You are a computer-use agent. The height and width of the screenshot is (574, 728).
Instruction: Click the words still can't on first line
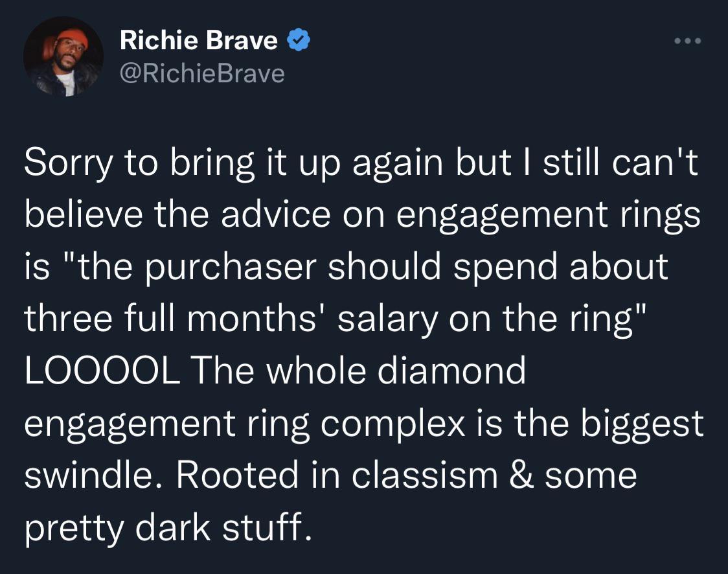(620, 163)
